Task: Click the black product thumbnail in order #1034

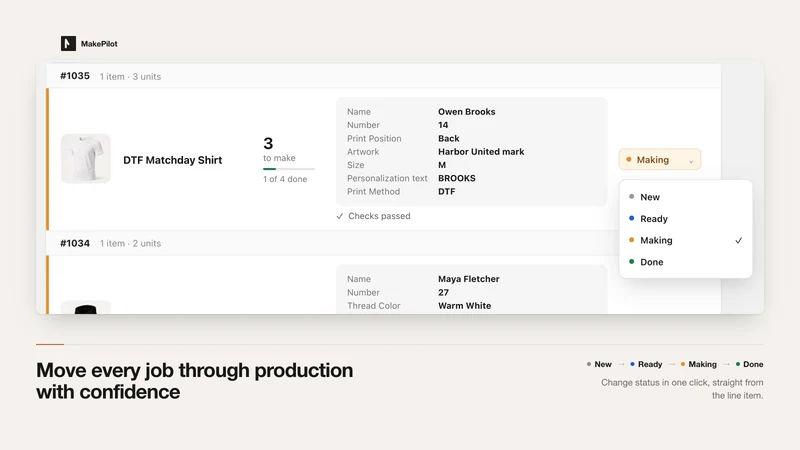Action: 86,308
